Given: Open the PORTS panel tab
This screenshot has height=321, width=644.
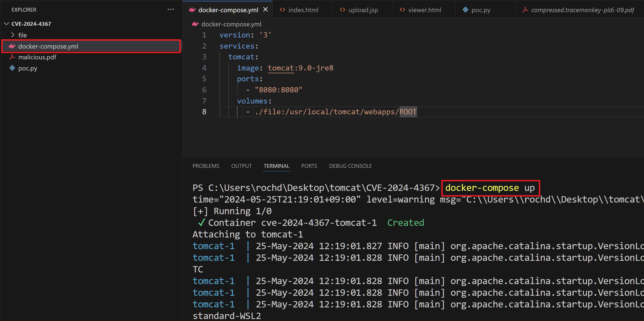Looking at the screenshot, I should pyautogui.click(x=309, y=166).
